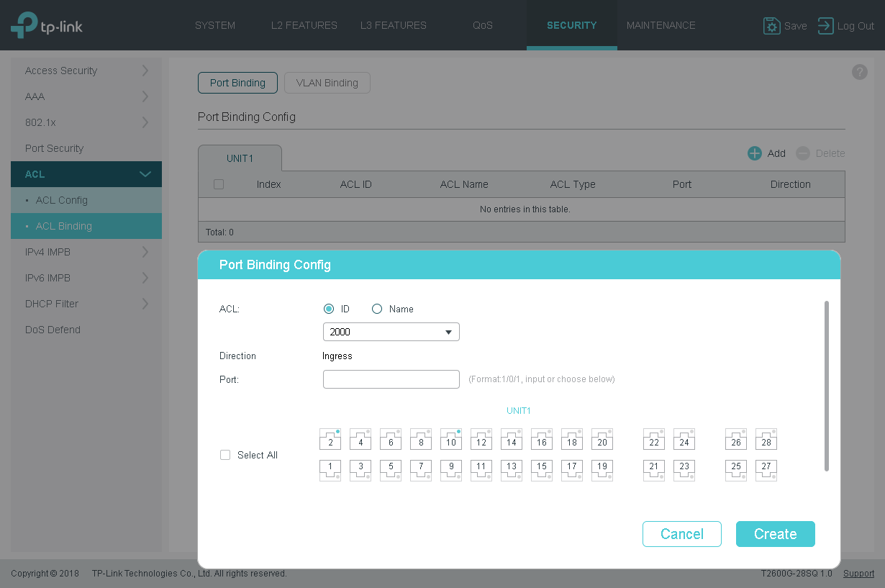Click the Create button

tap(776, 534)
